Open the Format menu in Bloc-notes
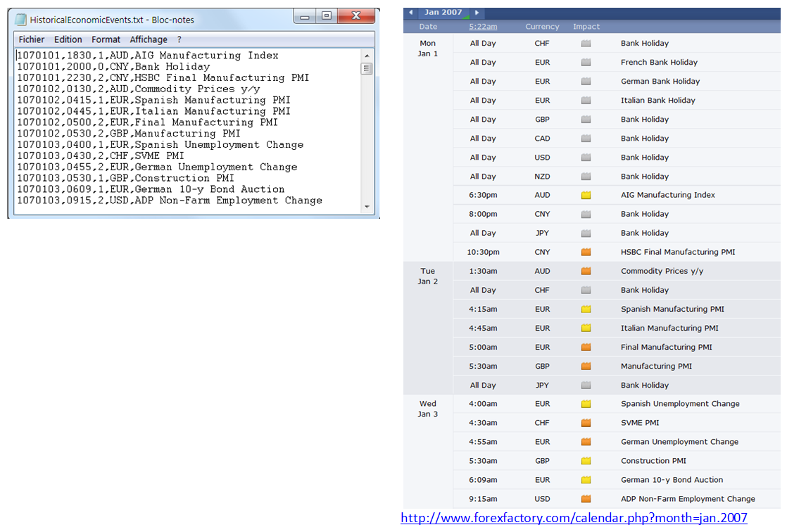 [106, 39]
